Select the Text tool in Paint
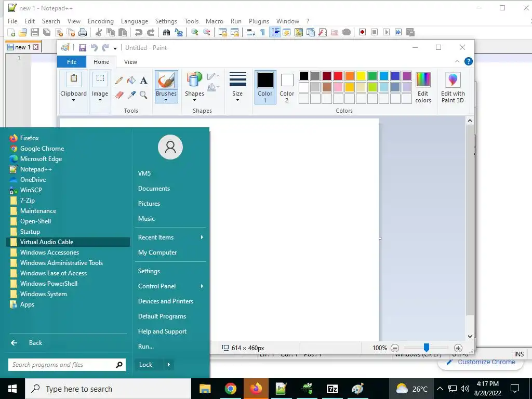 (x=143, y=81)
